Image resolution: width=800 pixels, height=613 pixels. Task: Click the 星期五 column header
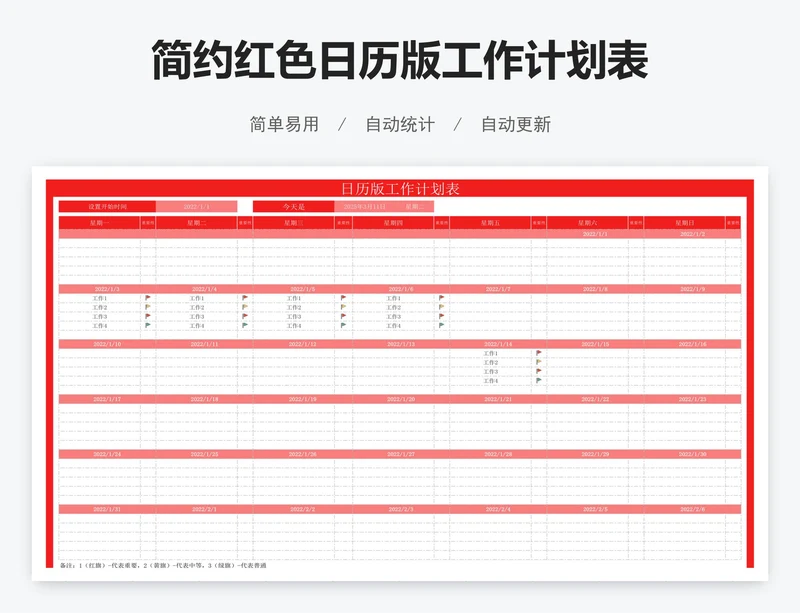tap(490, 223)
